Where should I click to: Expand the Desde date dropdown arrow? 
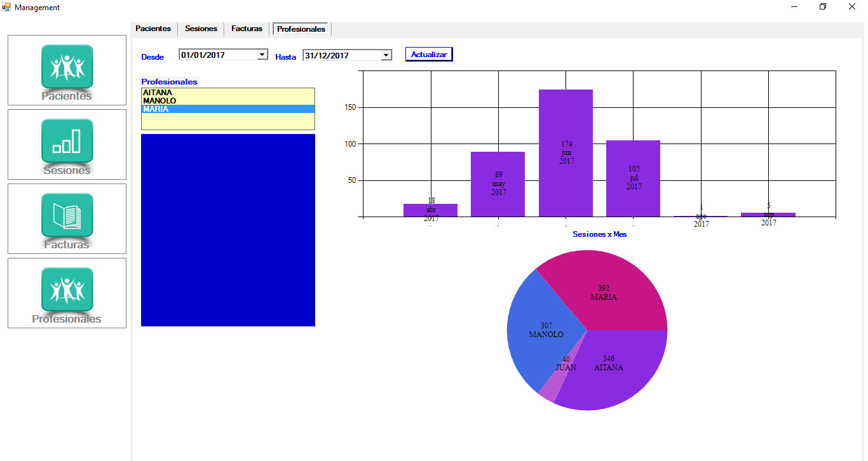[262, 55]
